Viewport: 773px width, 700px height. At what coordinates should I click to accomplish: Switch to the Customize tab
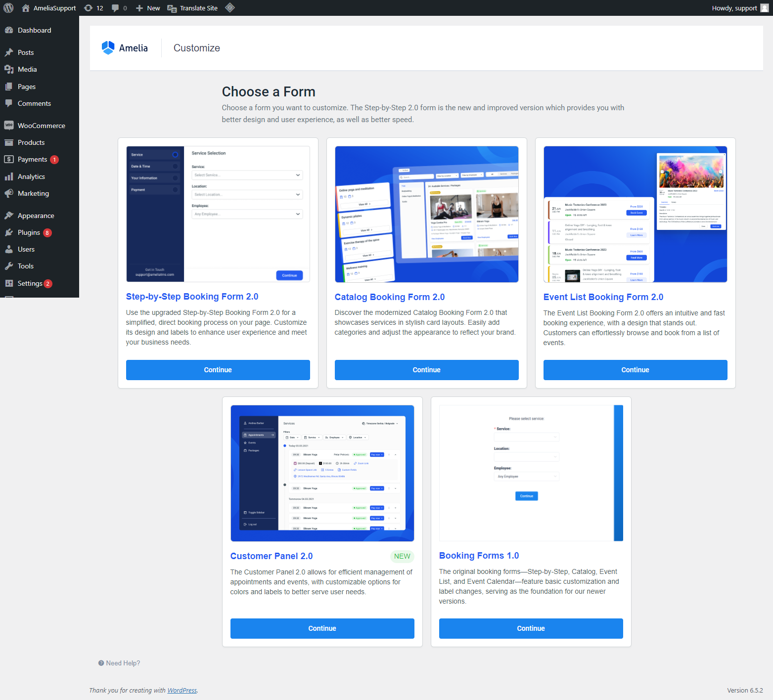tap(196, 47)
